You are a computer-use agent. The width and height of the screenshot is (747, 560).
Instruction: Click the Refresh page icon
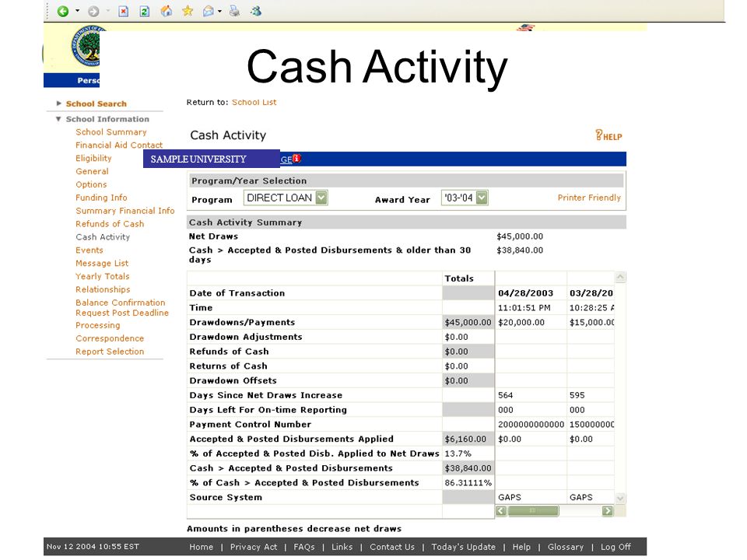point(145,11)
